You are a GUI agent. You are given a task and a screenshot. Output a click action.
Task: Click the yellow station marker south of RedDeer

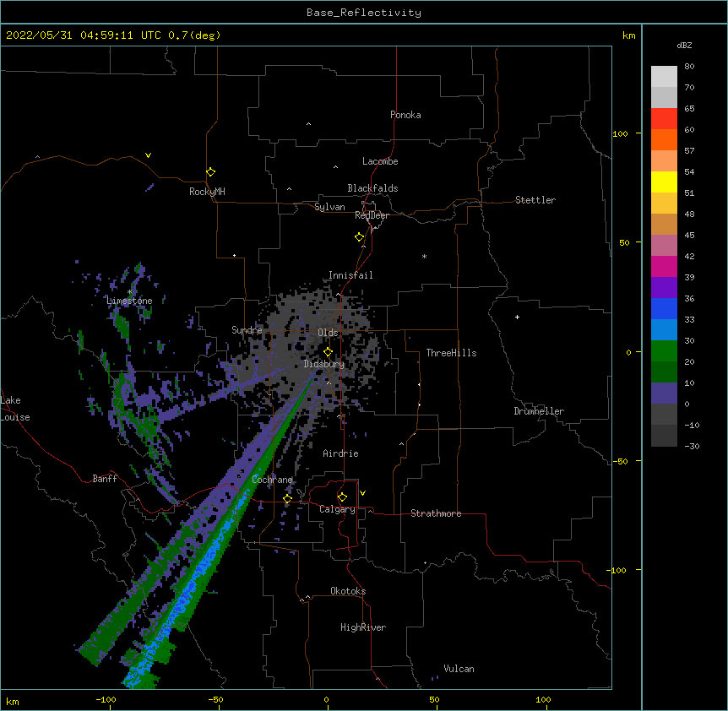pyautogui.click(x=360, y=237)
